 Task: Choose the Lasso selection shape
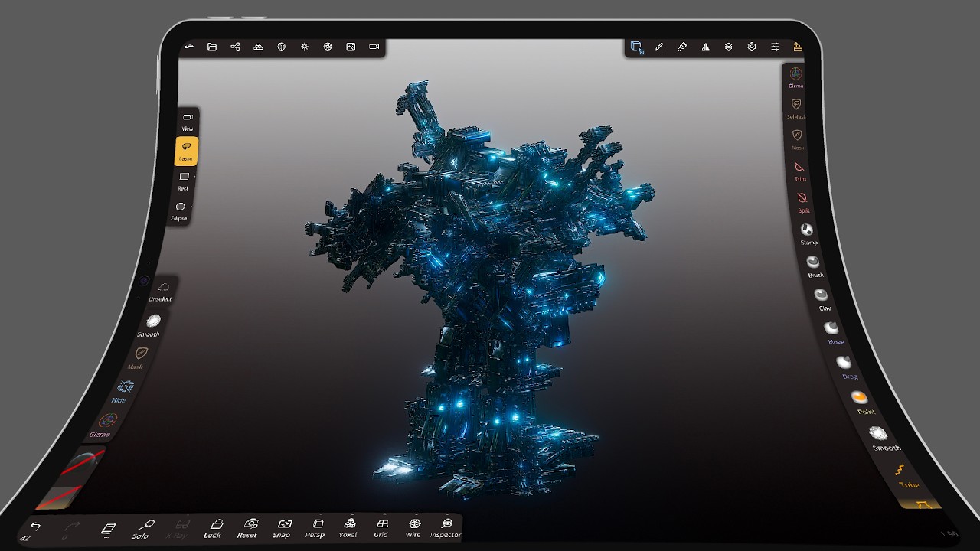coord(186,151)
